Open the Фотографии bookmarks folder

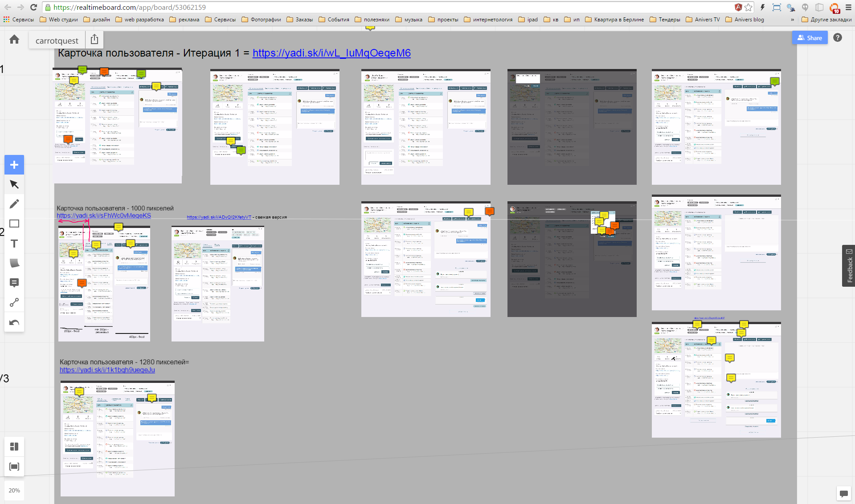click(261, 20)
